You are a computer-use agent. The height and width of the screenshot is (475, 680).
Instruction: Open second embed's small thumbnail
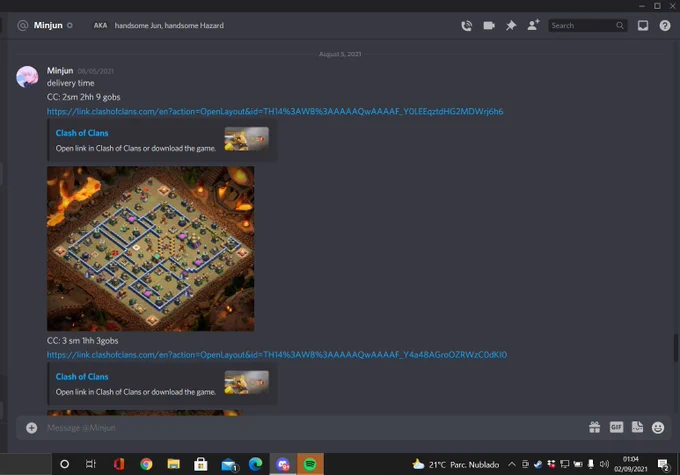(x=246, y=383)
